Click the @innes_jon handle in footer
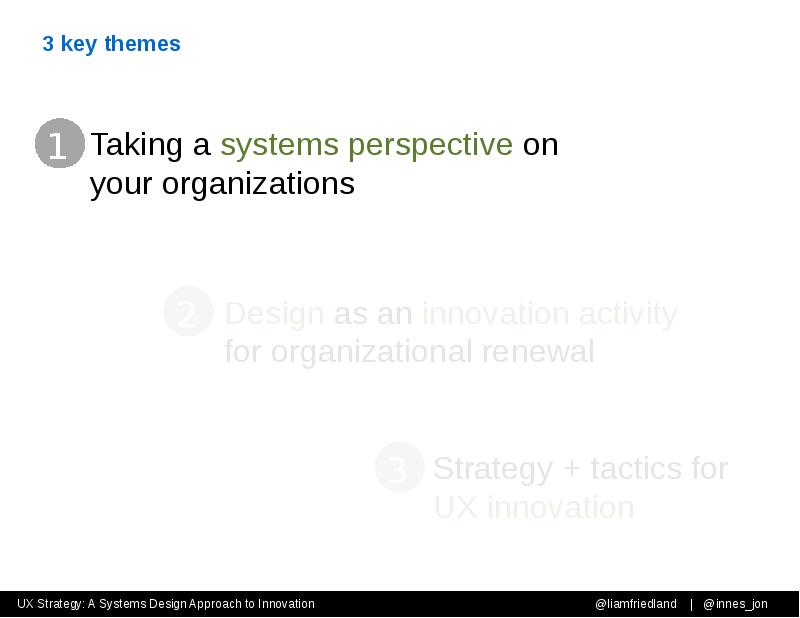Image resolution: width=800 pixels, height=618 pixels. pyautogui.click(x=735, y=604)
